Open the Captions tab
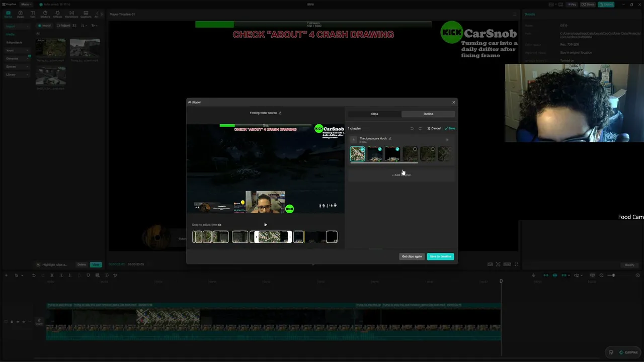The width and height of the screenshot is (644, 362). (x=86, y=14)
